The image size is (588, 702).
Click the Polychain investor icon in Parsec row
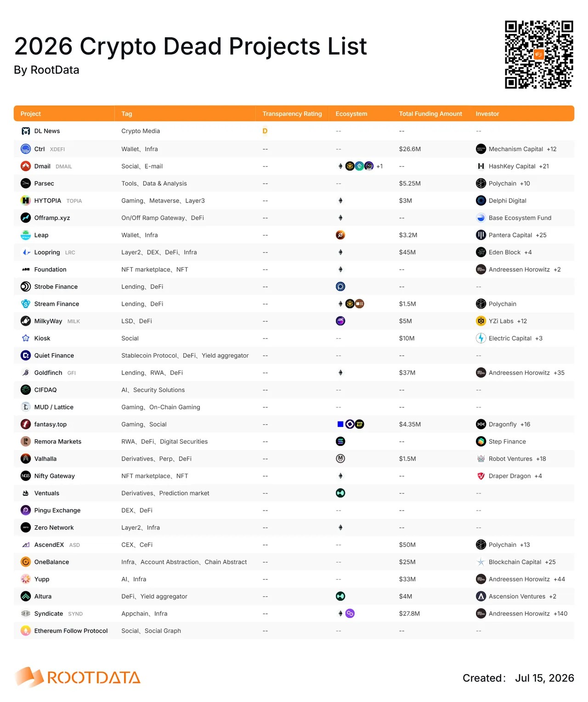(x=481, y=184)
